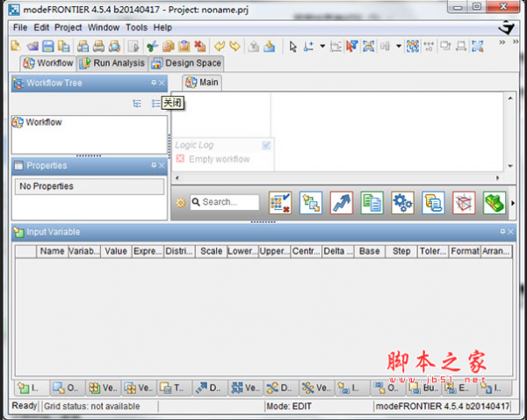Click the canvas vertical scrollbar down arrow

pyautogui.click(x=510, y=166)
